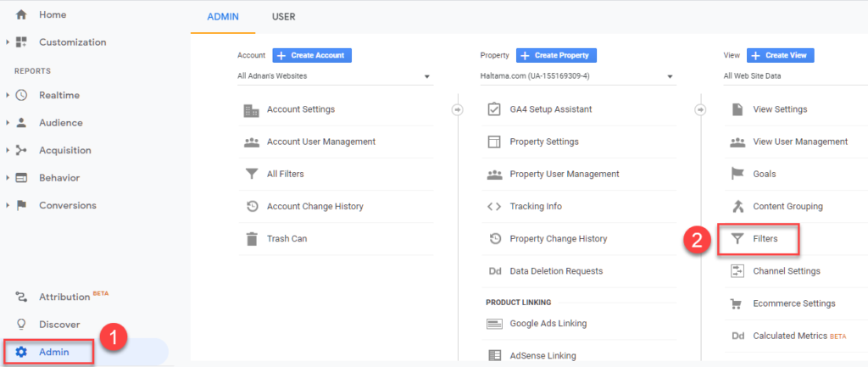Click the Goals flag icon
Image resolution: width=868 pixels, height=367 pixels.
coord(737,174)
